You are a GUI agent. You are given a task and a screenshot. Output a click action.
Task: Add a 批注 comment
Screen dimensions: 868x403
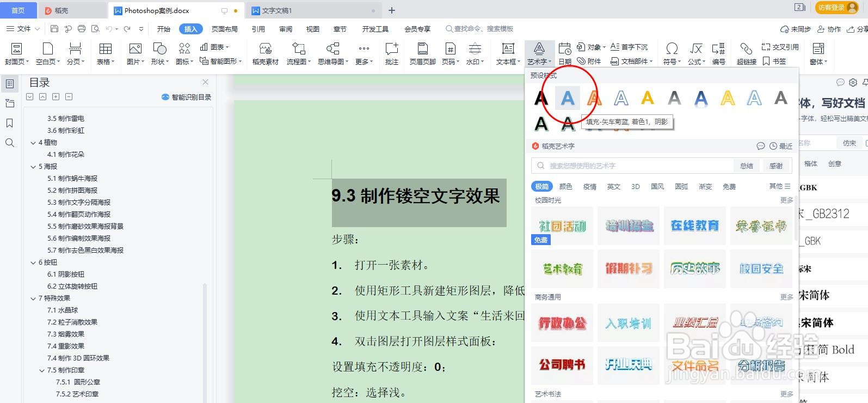click(392, 54)
